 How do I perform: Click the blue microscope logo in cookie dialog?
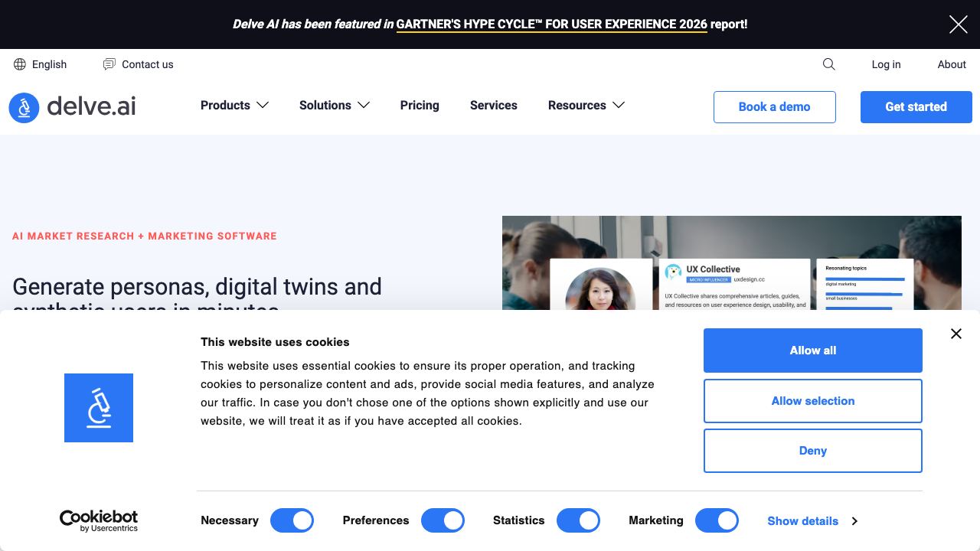click(x=99, y=408)
